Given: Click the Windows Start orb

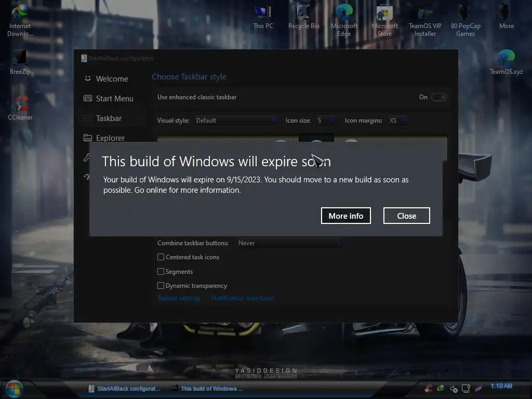Looking at the screenshot, I should coord(14,389).
